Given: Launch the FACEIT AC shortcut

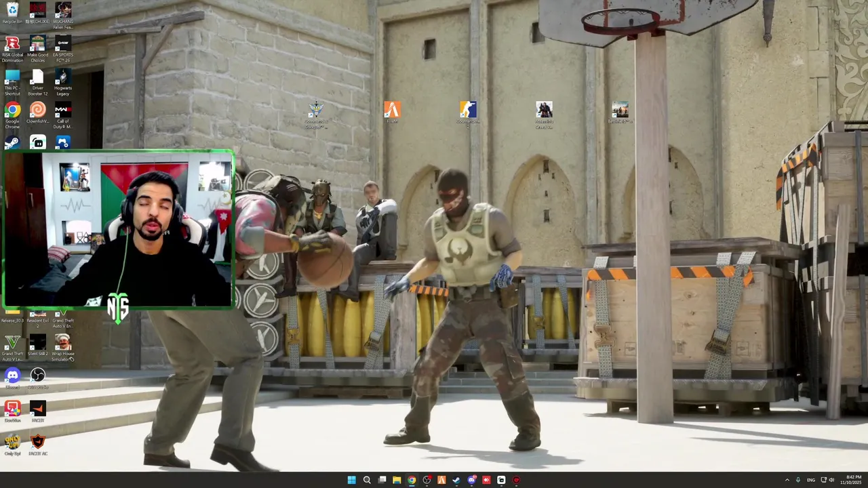Looking at the screenshot, I should click(x=37, y=444).
